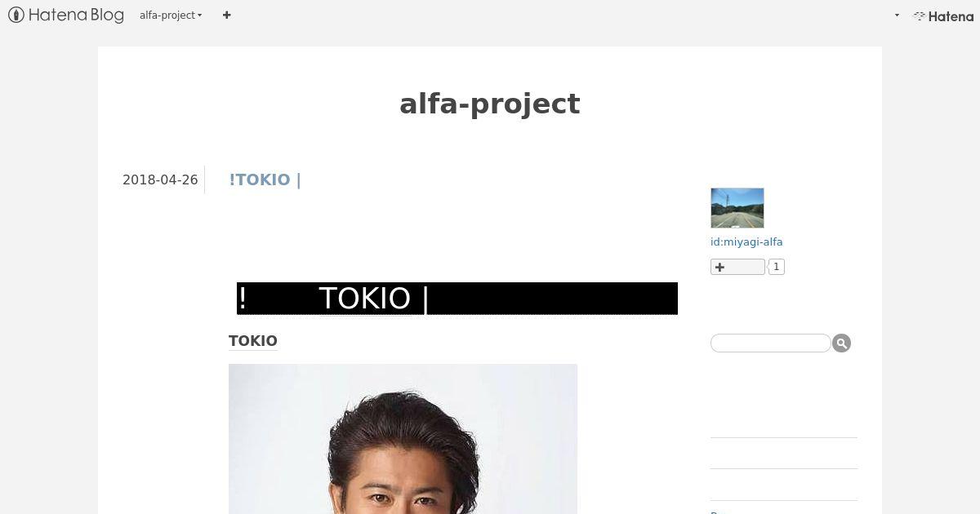The width and height of the screenshot is (980, 514).
Task: Open the !TOKIO | article title link
Action: 265,179
